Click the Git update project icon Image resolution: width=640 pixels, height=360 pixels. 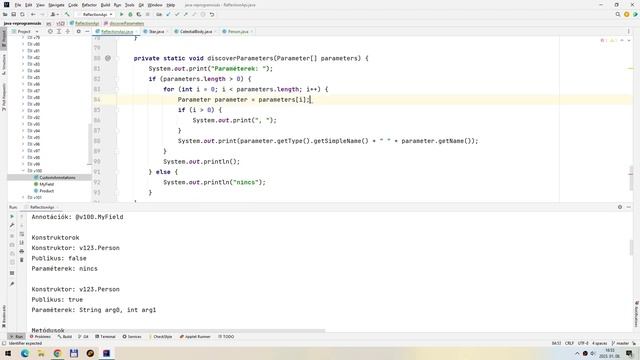pos(168,14)
